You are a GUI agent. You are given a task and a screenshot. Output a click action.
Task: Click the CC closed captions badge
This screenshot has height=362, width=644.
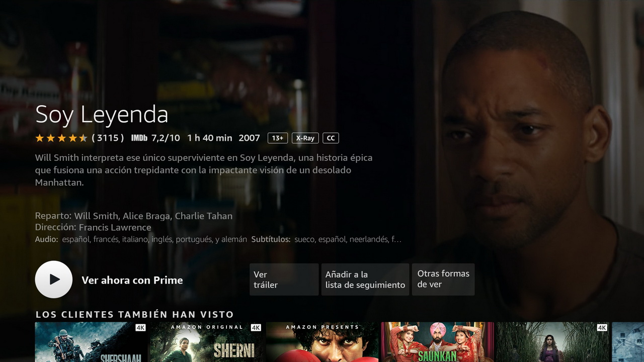(x=331, y=138)
